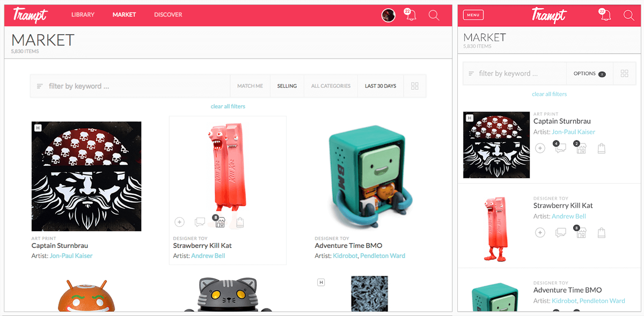Open artist Pendleton Ward in mobile list

[x=602, y=301]
